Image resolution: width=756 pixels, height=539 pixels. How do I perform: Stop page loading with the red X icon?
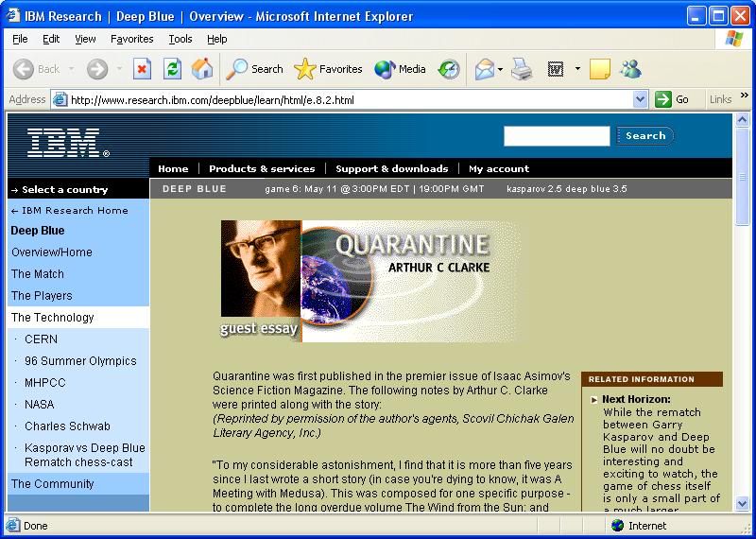(142, 69)
